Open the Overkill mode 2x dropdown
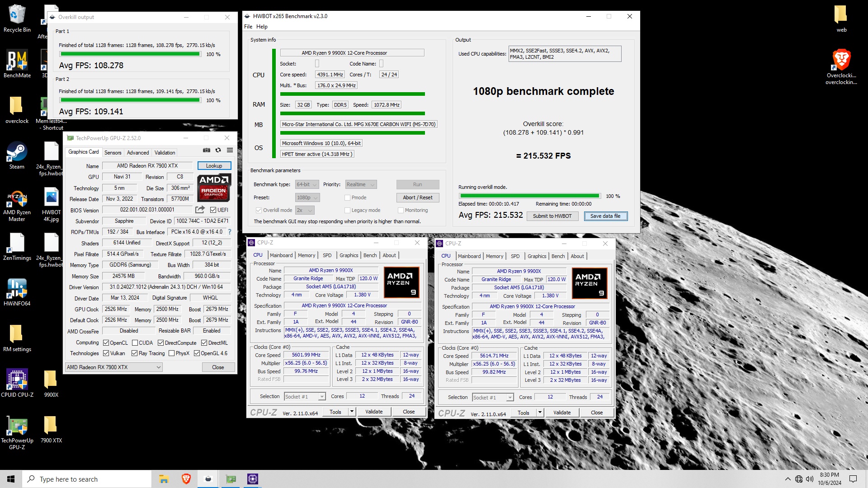Screen dimensions: 868x488 coord(305,210)
